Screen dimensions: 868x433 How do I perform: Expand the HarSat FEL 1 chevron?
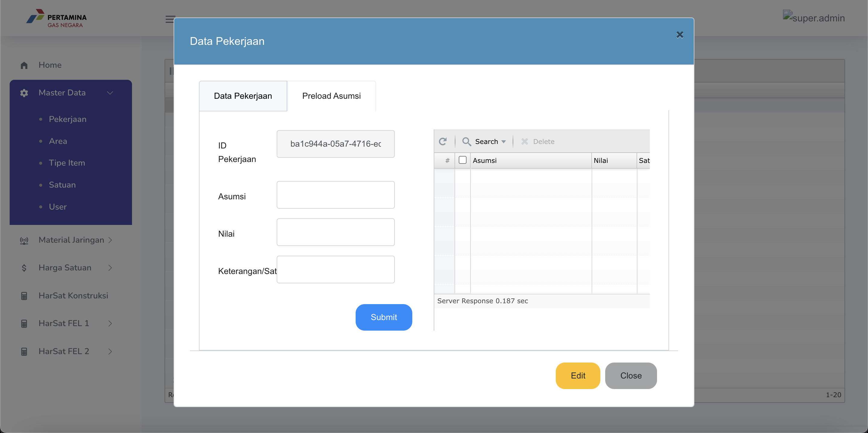point(110,324)
